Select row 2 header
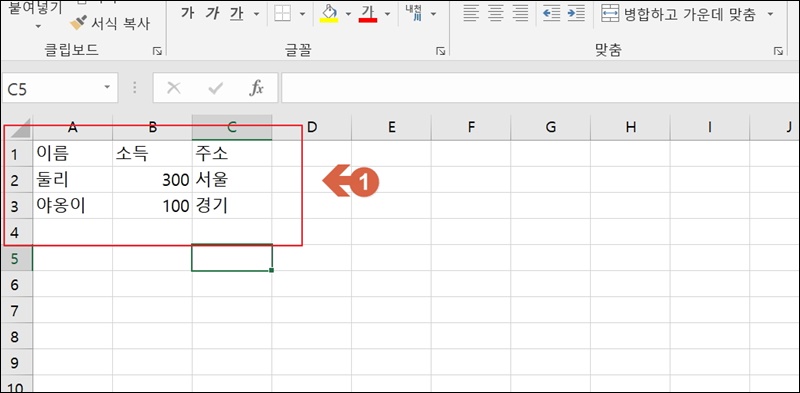Screen dimensions: 800x393 16,180
